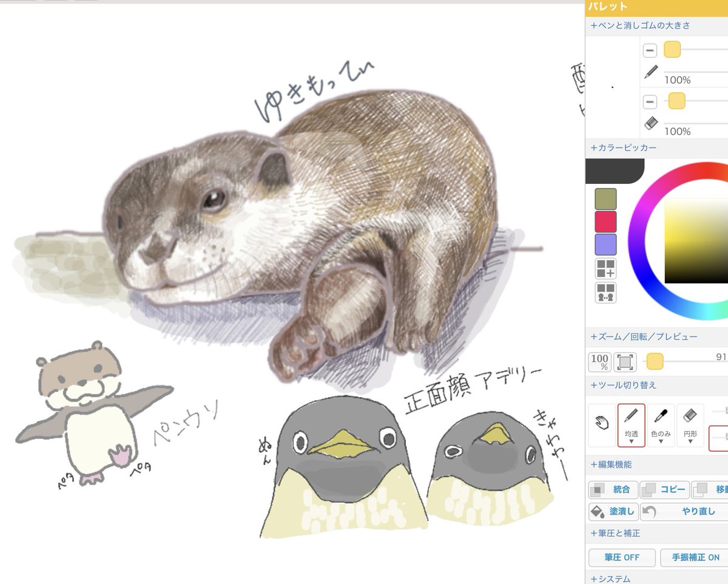Adjust the zoom slider handle
Viewport: 728px width, 584px height.
click(655, 362)
